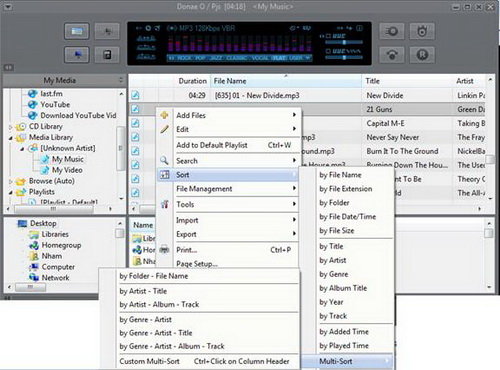
Task: Choose Custom Multi-Sort option
Action: [x=204, y=361]
